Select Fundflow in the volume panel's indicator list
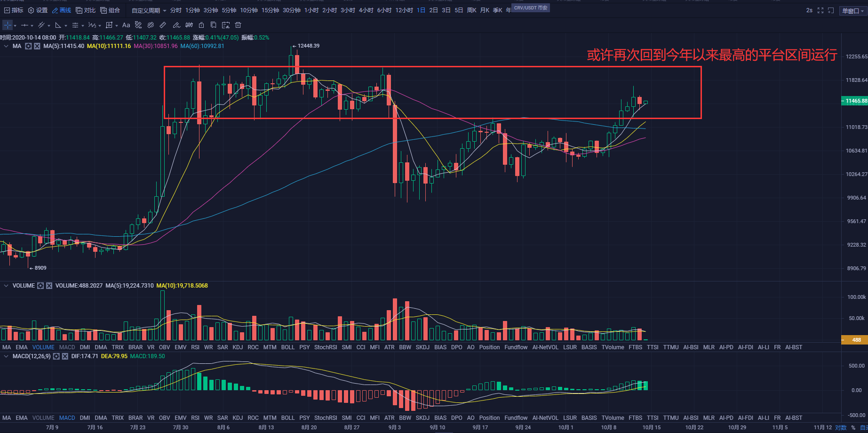 coord(516,347)
